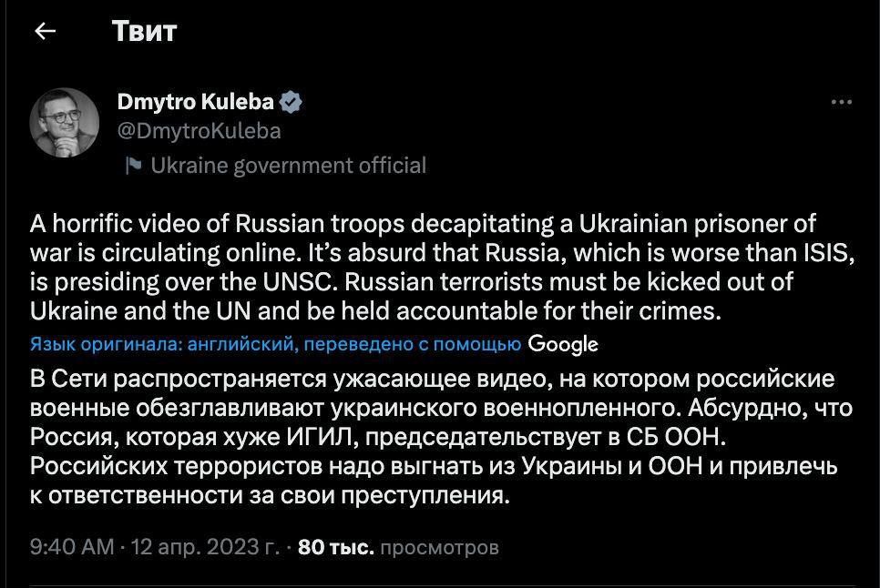Click the Google logo in translation notice

[565, 344]
